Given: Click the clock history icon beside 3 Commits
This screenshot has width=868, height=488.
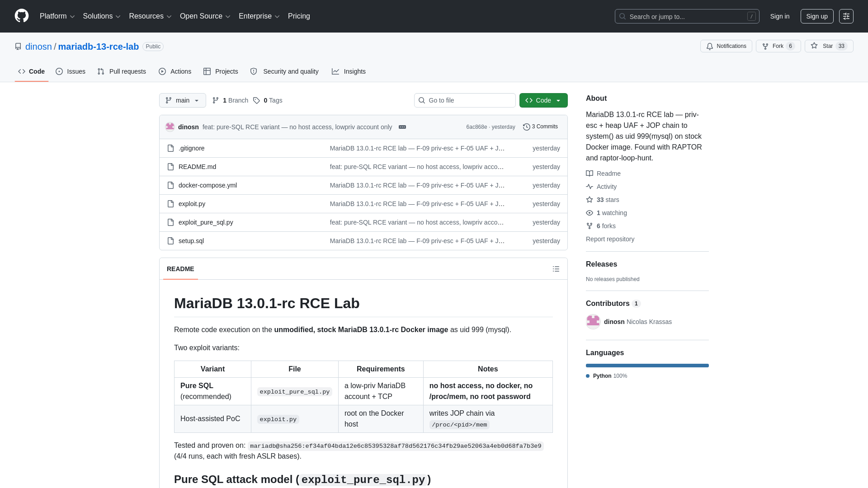Looking at the screenshot, I should [x=527, y=127].
